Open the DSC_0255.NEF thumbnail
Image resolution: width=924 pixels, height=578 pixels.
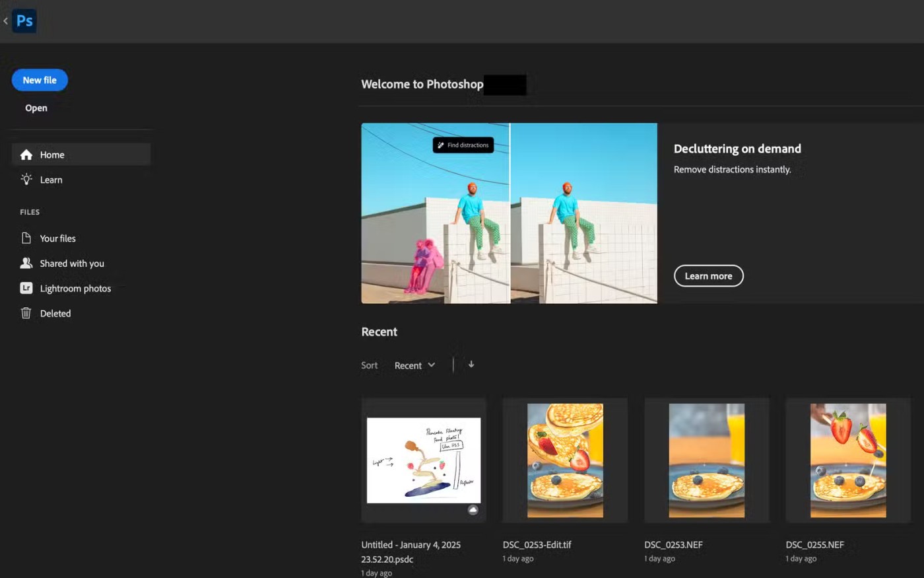(x=848, y=460)
